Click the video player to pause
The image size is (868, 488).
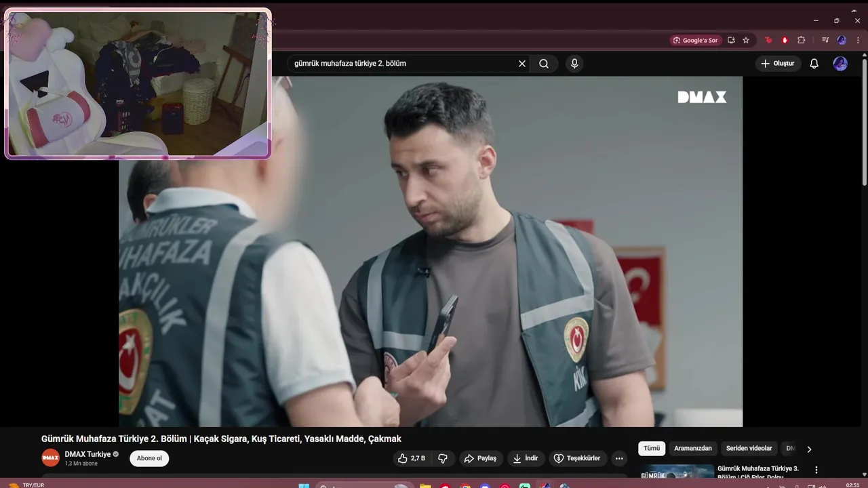(431, 251)
